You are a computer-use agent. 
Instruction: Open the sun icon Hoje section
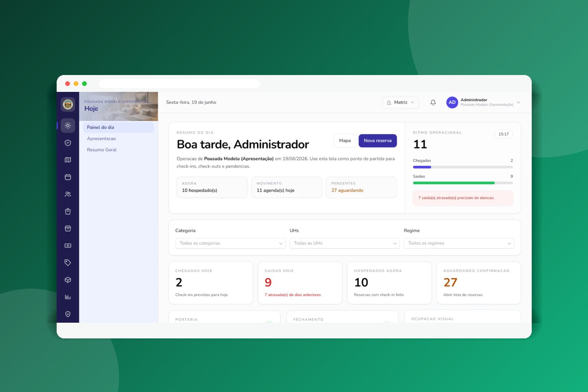point(68,126)
